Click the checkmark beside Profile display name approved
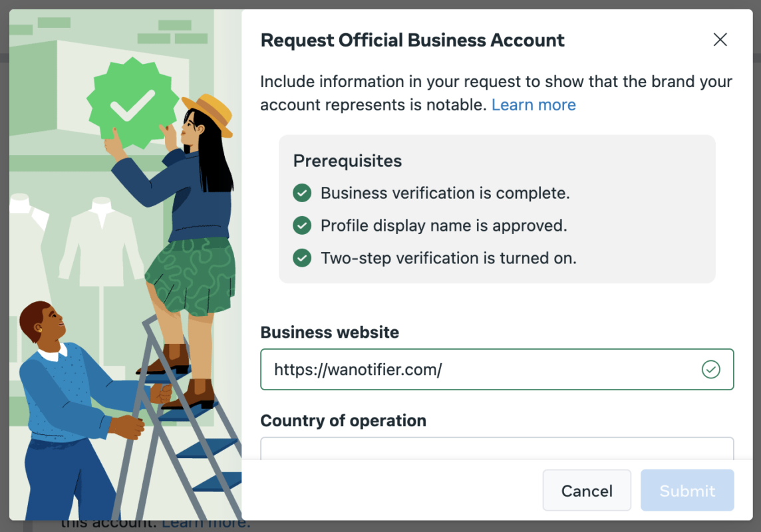The width and height of the screenshot is (761, 532). coord(302,225)
